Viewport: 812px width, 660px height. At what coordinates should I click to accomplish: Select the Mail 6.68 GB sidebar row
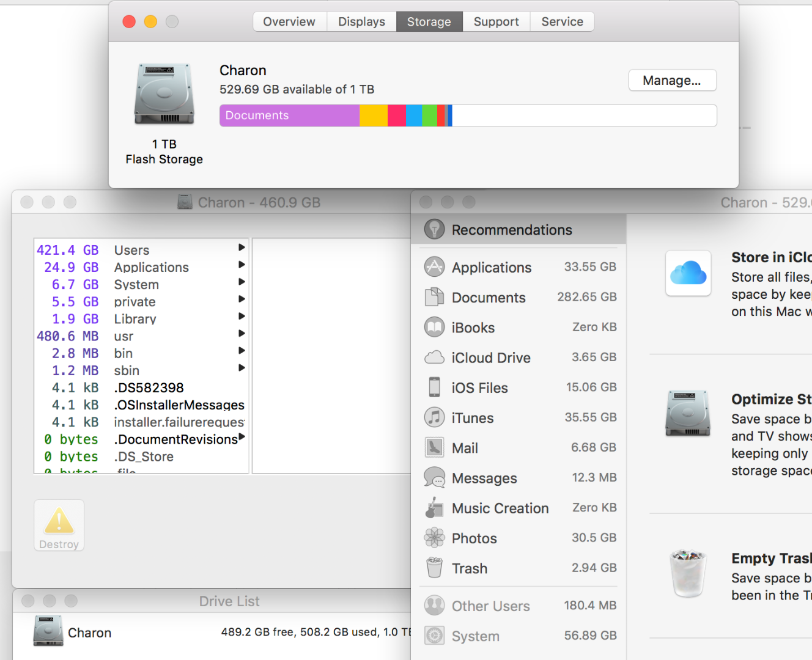pyautogui.click(x=519, y=447)
